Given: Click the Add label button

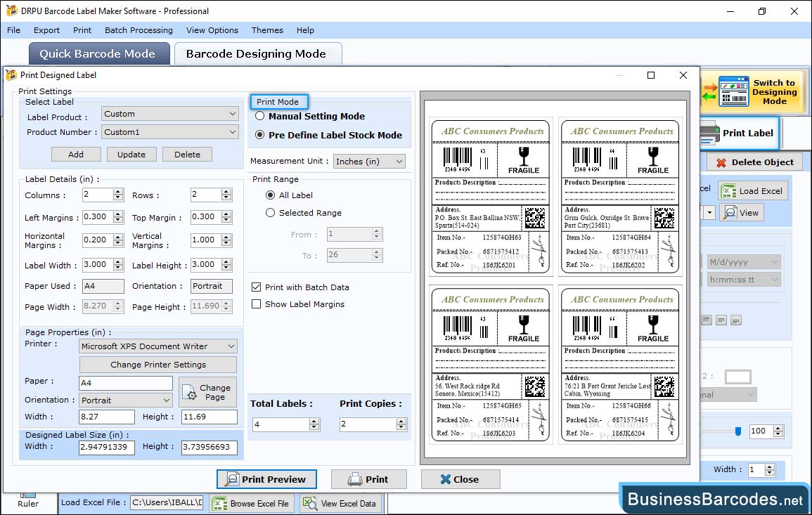Looking at the screenshot, I should 76,155.
